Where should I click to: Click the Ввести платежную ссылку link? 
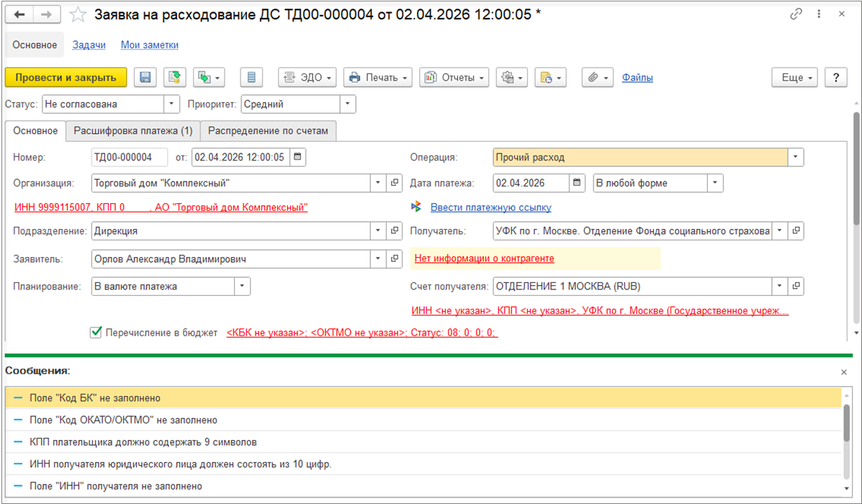tap(490, 207)
